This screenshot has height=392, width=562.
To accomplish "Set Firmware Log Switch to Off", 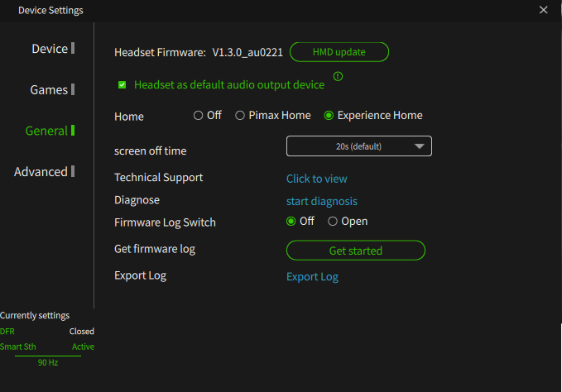I will [291, 222].
